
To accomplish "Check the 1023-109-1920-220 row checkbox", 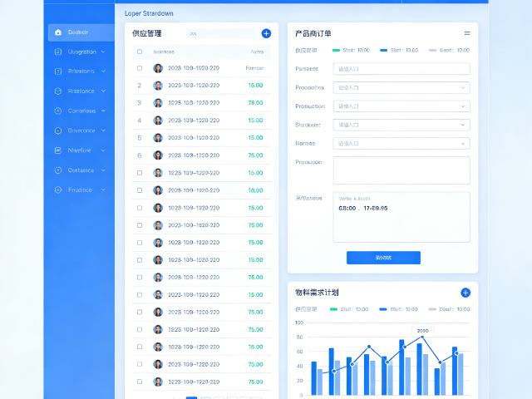I will pos(140,208).
